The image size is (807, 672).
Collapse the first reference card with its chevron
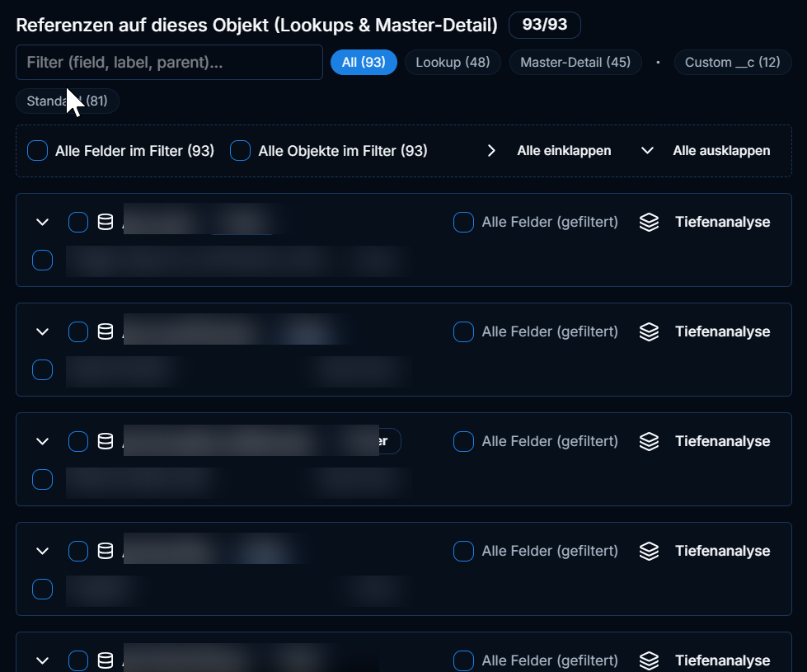tap(43, 223)
